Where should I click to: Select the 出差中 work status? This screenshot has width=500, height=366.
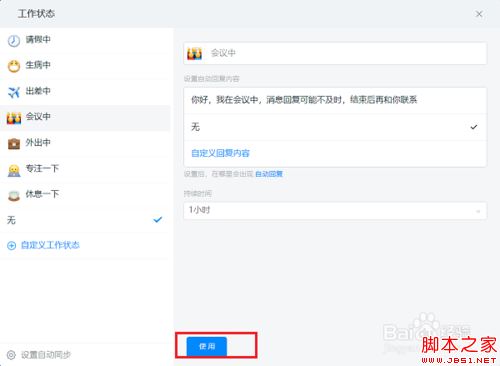[x=85, y=92]
